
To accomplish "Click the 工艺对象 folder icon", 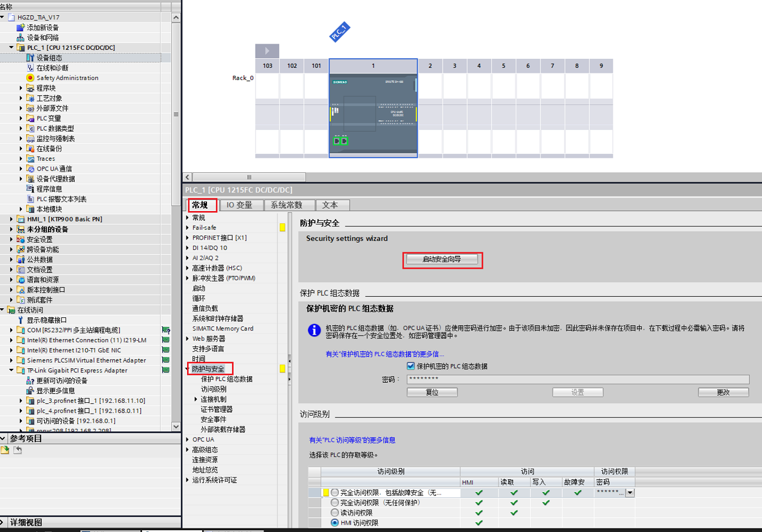I will tap(30, 98).
